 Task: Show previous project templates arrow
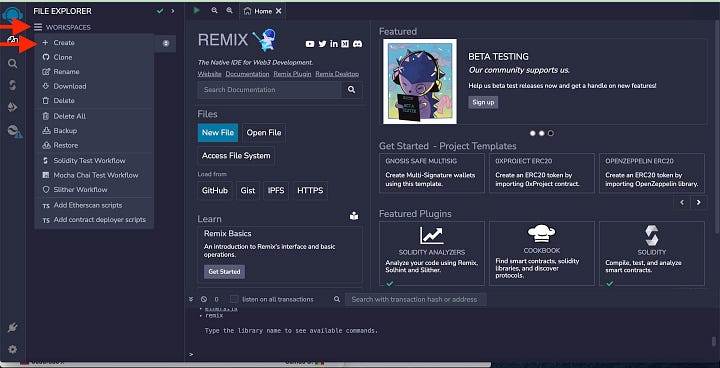pyautogui.click(x=682, y=202)
